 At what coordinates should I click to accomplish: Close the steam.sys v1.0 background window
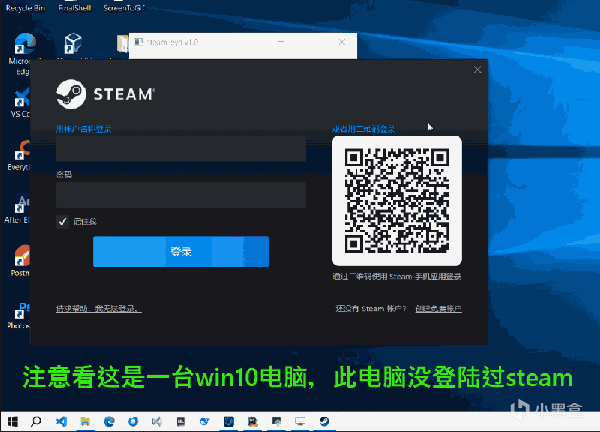tap(342, 42)
